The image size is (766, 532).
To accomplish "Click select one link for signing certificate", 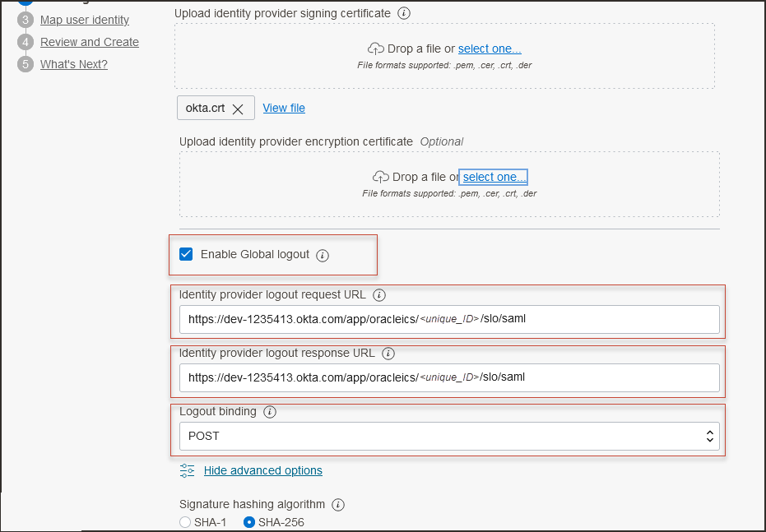I will point(490,49).
